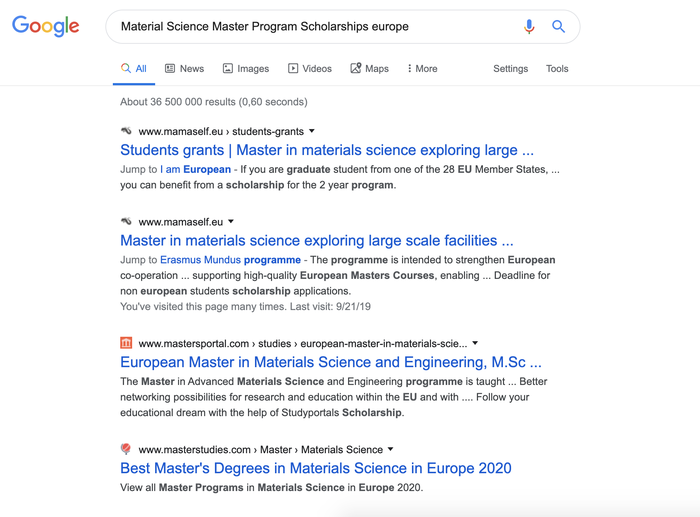700x517 pixels.
Task: Open "Best Master's Degrees in Materials Science" link
Action: pyautogui.click(x=315, y=468)
